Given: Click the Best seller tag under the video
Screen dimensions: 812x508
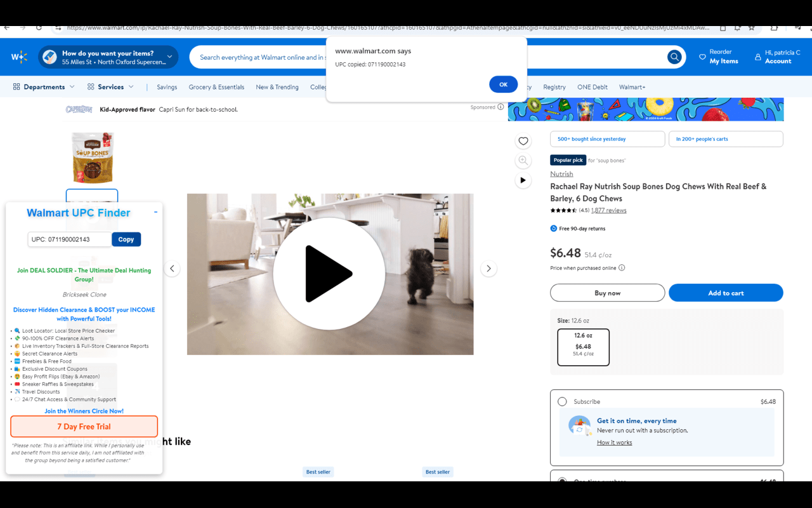Looking at the screenshot, I should pos(318,472).
